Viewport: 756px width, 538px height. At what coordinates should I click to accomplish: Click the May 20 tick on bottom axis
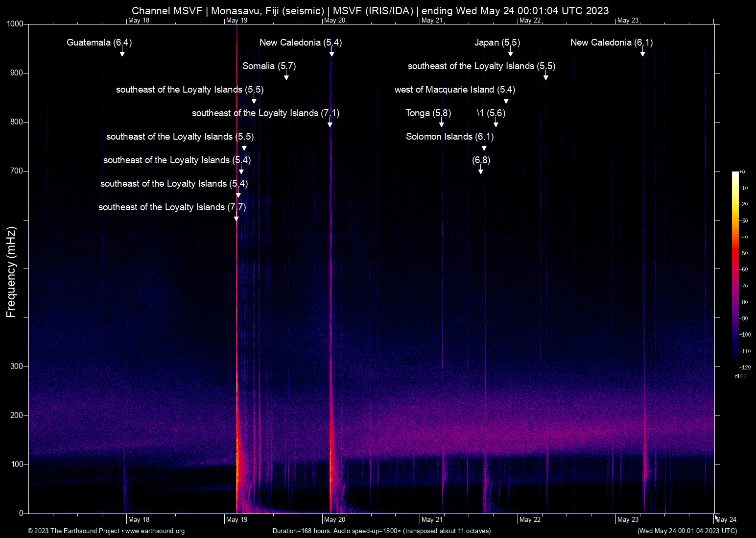pos(334,519)
